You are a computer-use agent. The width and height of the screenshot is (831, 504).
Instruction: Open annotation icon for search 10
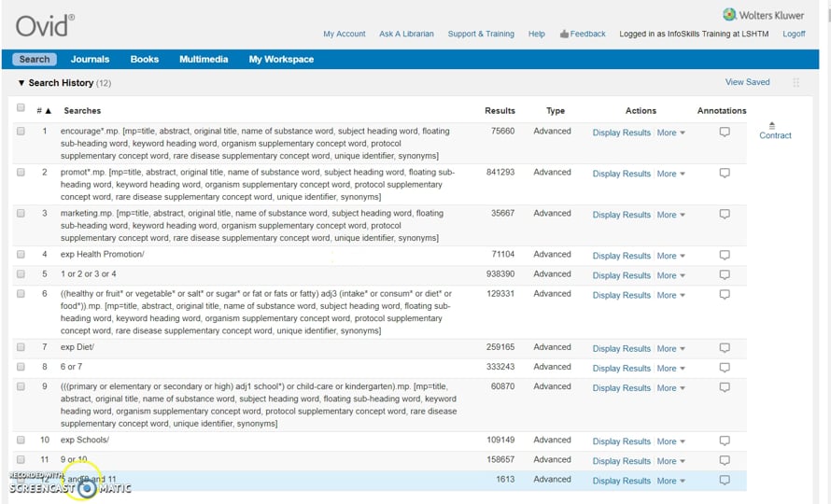pos(724,441)
